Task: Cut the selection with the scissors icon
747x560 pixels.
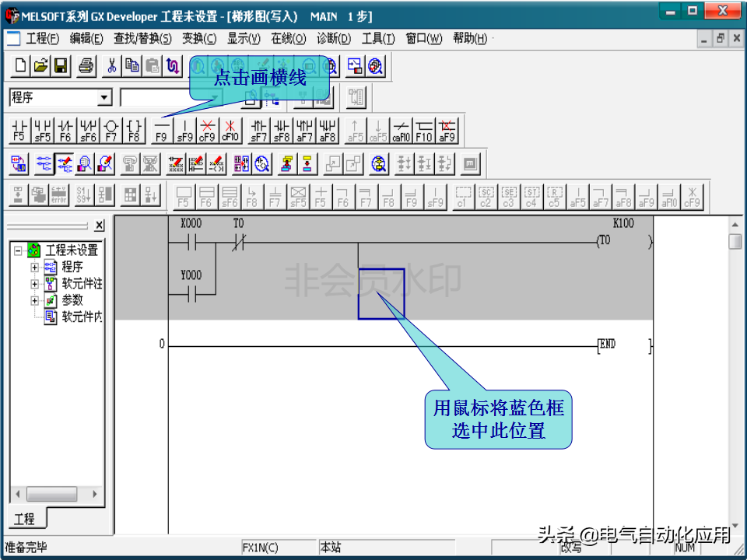Action: point(112,66)
